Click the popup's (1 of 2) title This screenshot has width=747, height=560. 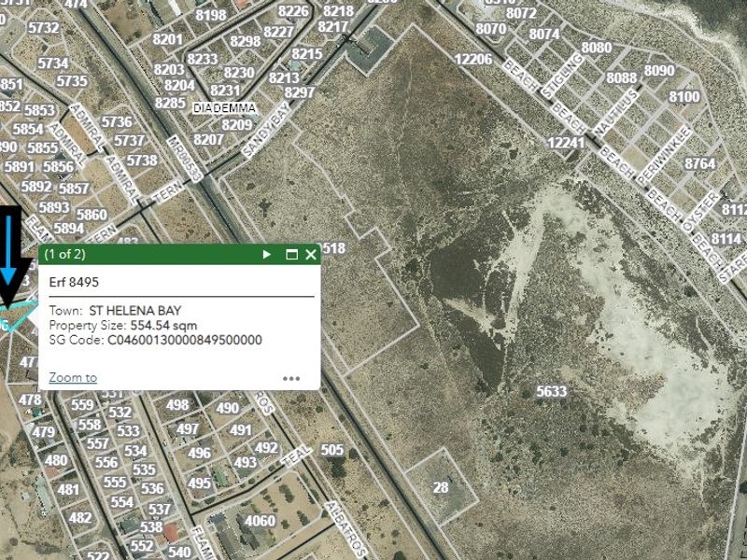click(x=65, y=254)
